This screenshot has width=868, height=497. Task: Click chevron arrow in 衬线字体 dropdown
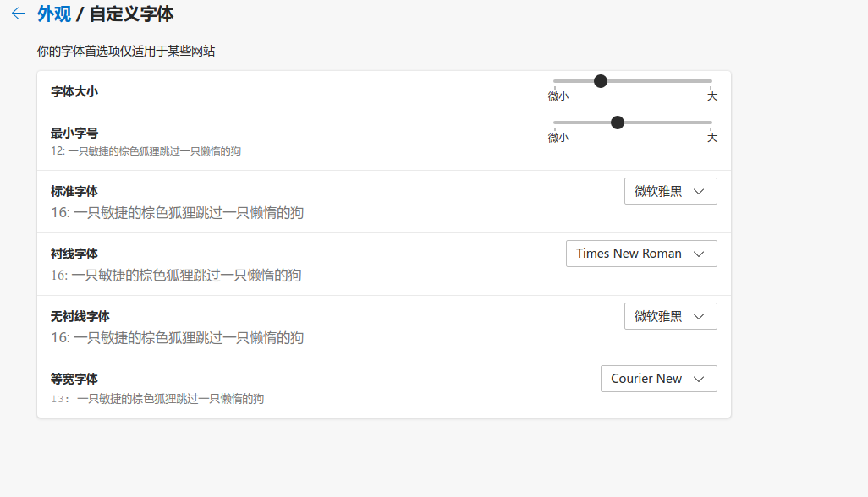coord(699,254)
